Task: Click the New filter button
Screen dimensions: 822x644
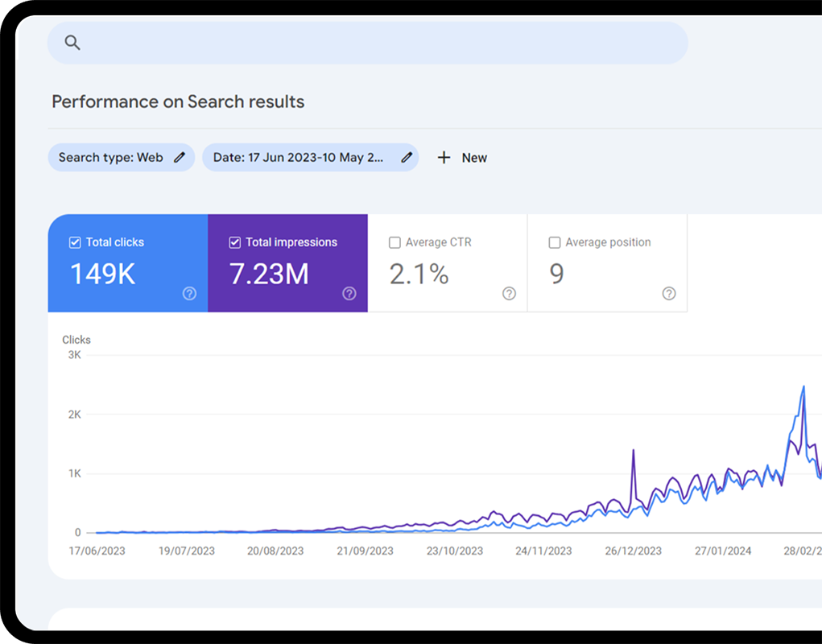Action: (x=462, y=157)
